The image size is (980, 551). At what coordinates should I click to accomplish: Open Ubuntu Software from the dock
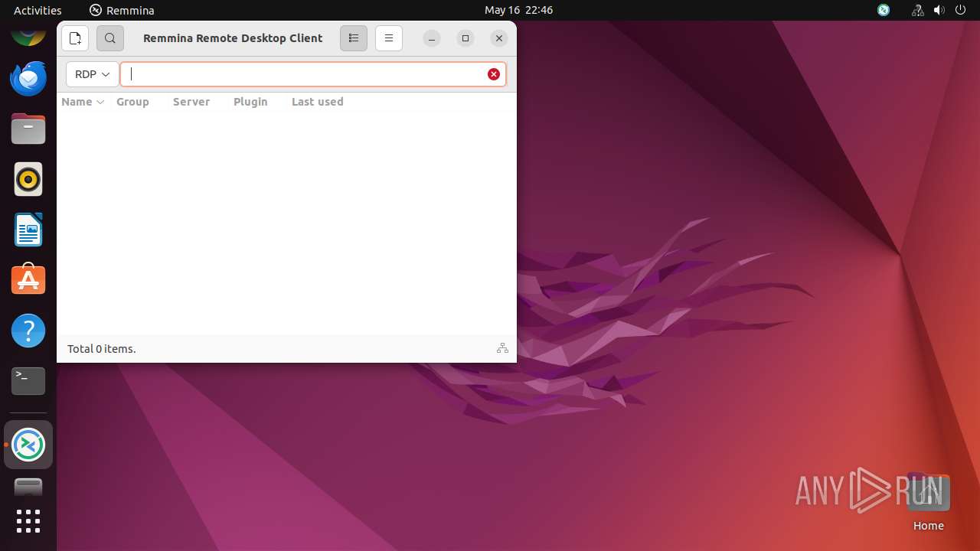click(28, 280)
